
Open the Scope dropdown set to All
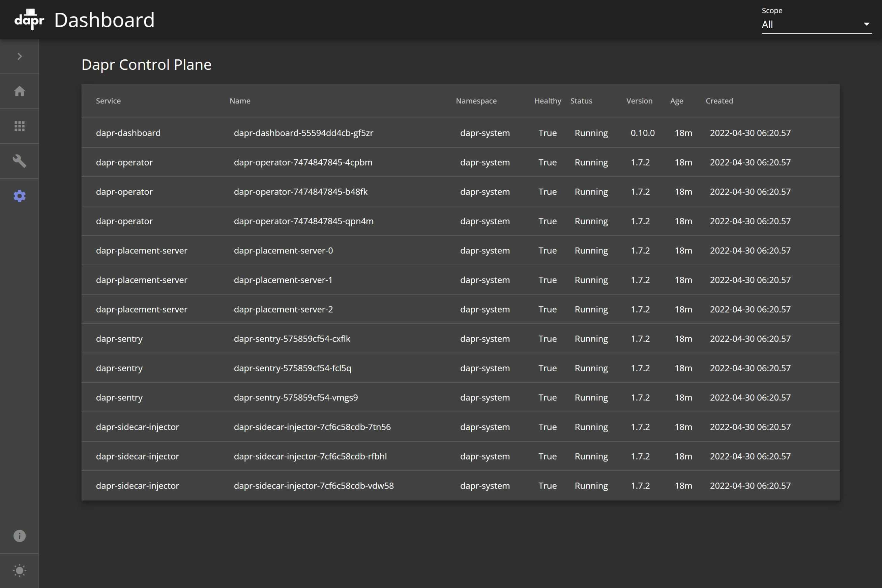[817, 24]
